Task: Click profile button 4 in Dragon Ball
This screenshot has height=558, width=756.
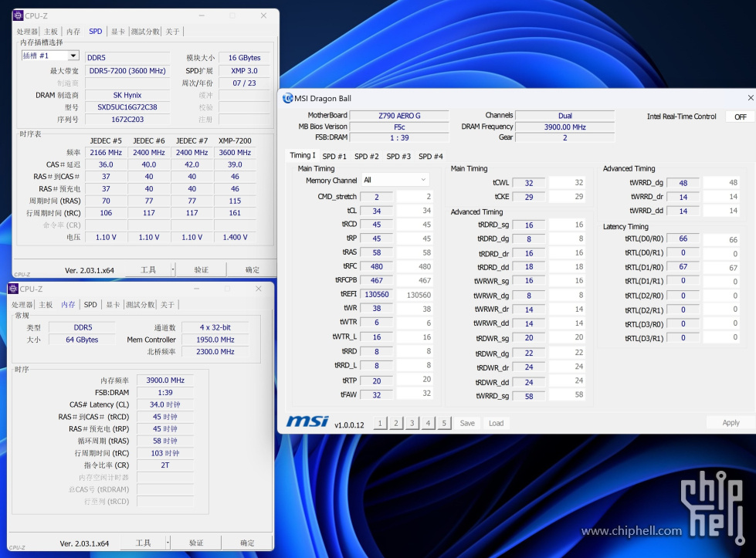Action: pos(428,423)
